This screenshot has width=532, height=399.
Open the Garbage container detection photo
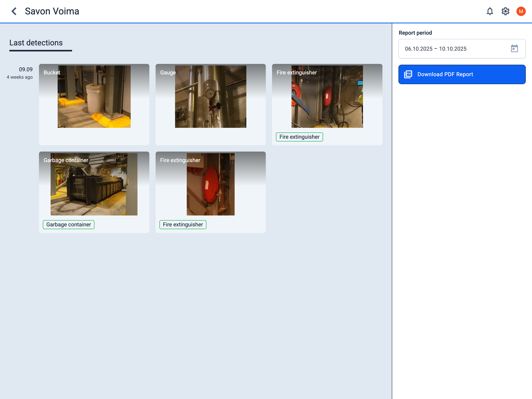coord(94,184)
